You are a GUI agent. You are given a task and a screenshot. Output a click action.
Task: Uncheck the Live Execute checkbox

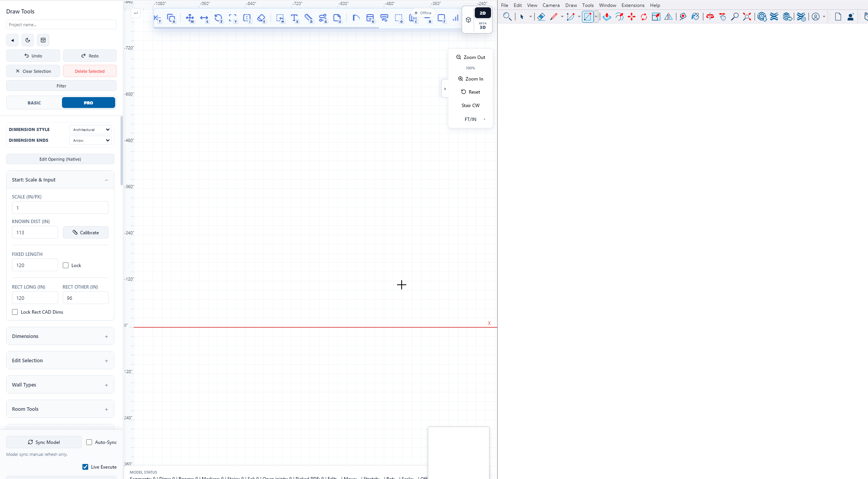(x=85, y=467)
